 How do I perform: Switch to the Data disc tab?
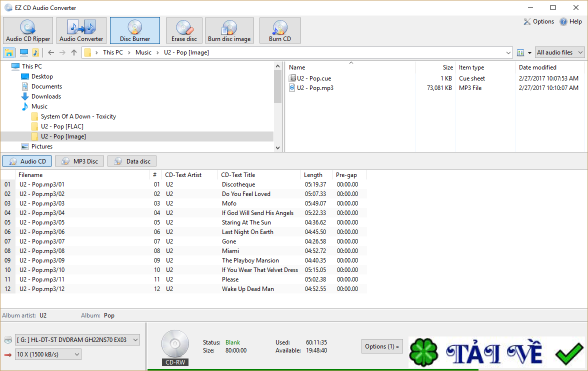coord(131,161)
